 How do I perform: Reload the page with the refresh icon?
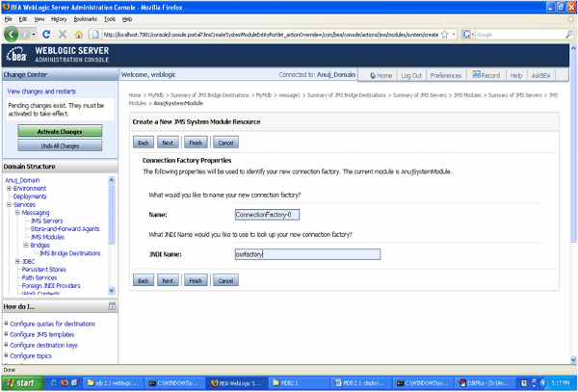click(x=46, y=35)
